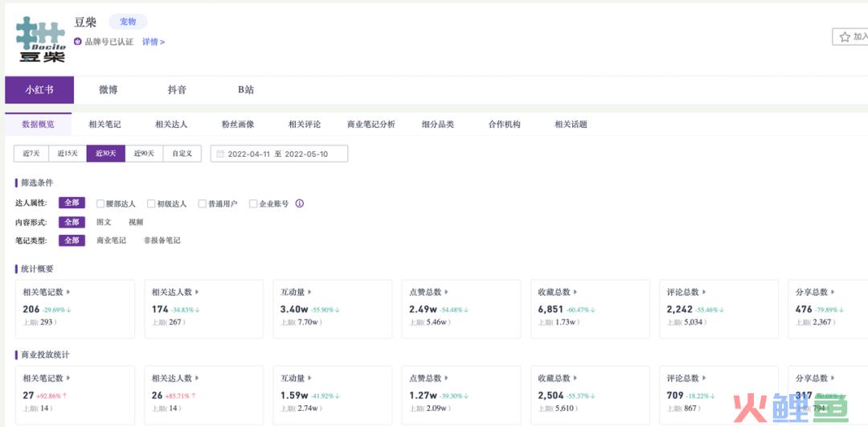Click the 3.40w interaction value
The width and height of the screenshot is (868, 427).
[294, 309]
